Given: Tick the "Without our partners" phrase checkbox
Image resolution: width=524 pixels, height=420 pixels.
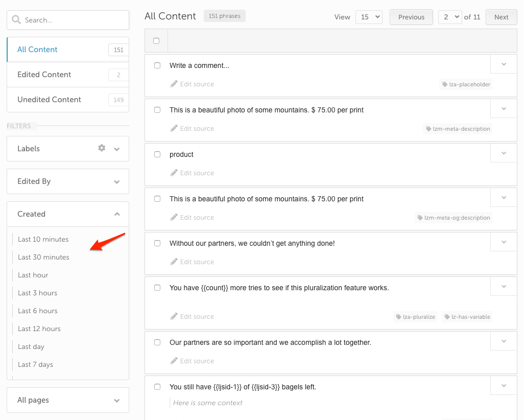Looking at the screenshot, I should tap(157, 243).
